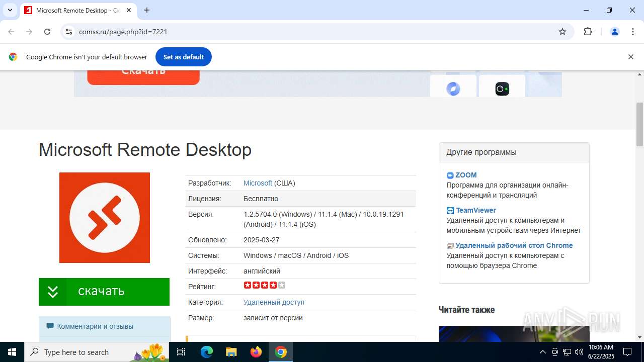This screenshot has width=644, height=362.
Task: Click the Microsoft Remote Desktop logo image
Action: (x=105, y=218)
